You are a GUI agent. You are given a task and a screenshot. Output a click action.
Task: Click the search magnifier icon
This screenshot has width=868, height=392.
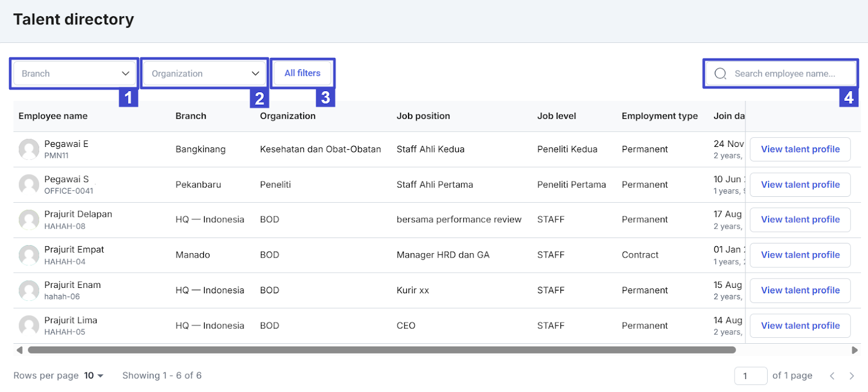point(720,74)
